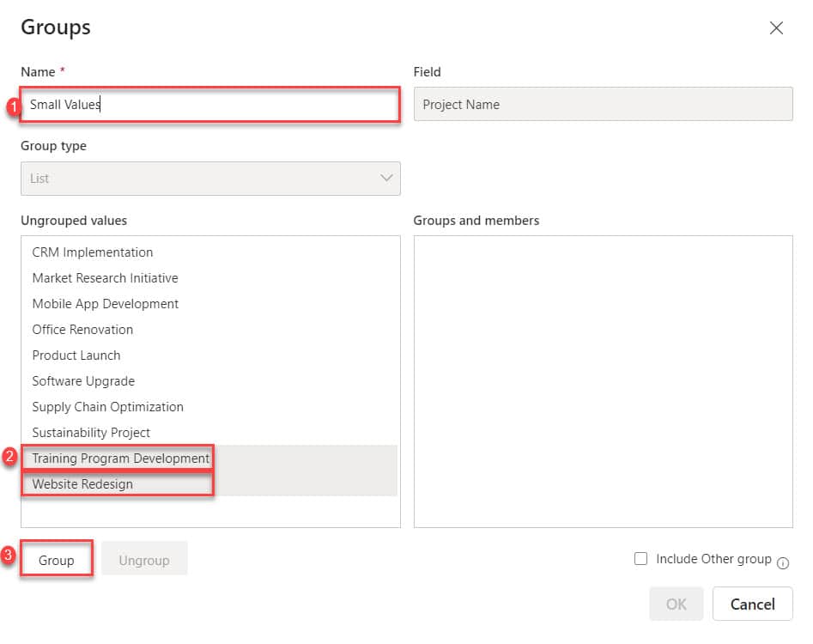Close the Groups dialog with X
The width and height of the screenshot is (813, 644).
776,28
